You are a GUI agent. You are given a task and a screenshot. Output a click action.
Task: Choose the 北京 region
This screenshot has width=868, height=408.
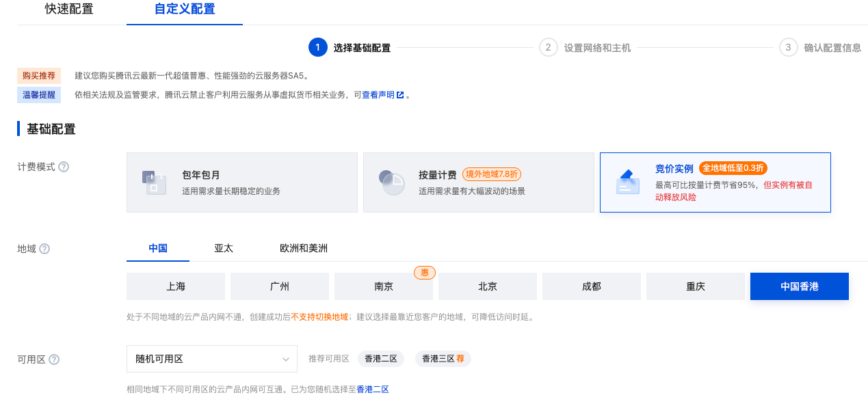488,286
